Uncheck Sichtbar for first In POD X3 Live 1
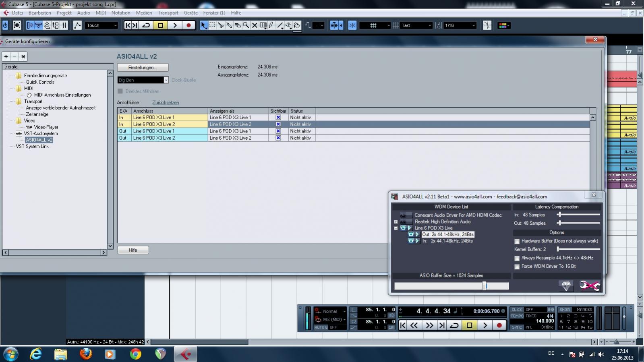This screenshot has height=362, width=644. (278, 118)
